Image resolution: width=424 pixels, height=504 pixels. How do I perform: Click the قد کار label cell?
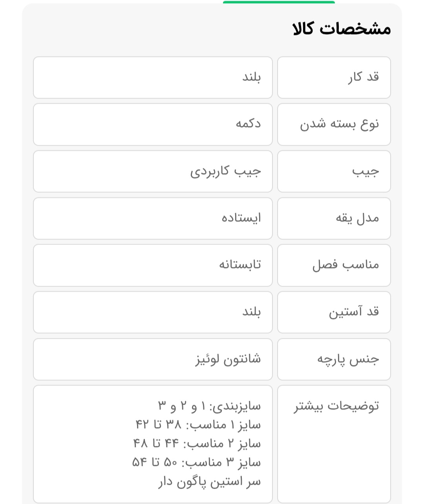[x=334, y=77]
